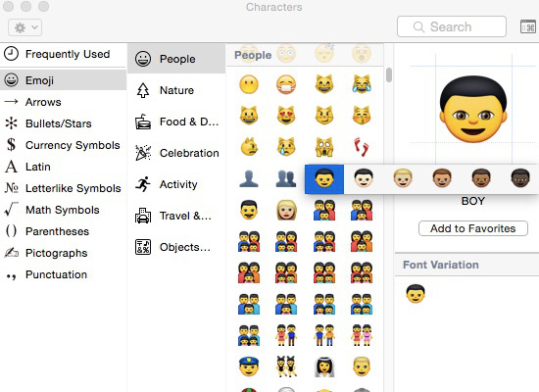Click the single bust silhouette emoji
This screenshot has width=539, height=392.
[x=249, y=178]
